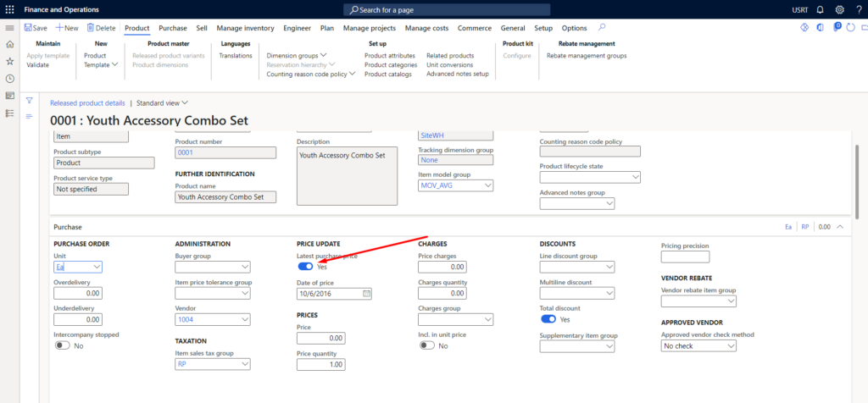The image size is (868, 403).
Task: Open the Template menu under New
Action: [x=101, y=65]
